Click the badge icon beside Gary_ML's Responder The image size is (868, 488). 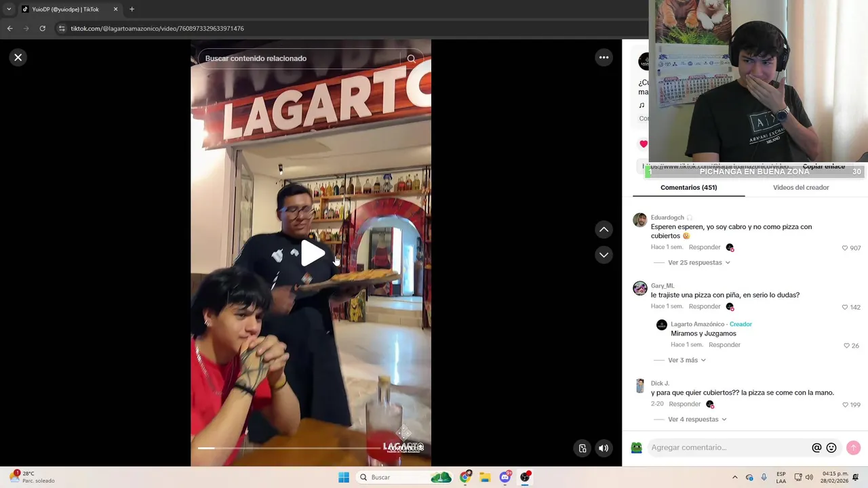[730, 306]
